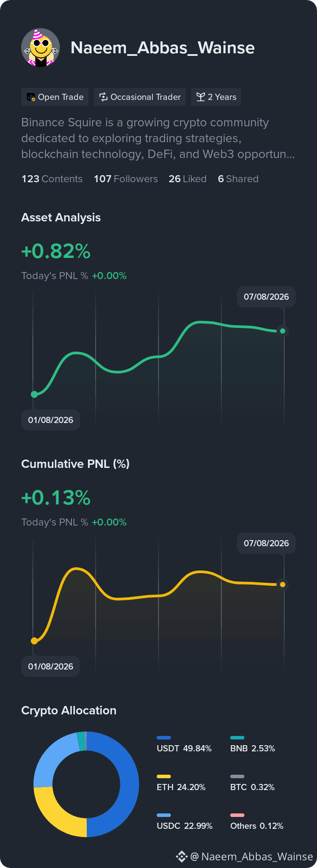Select the BNB teal legend swatch

237,738
